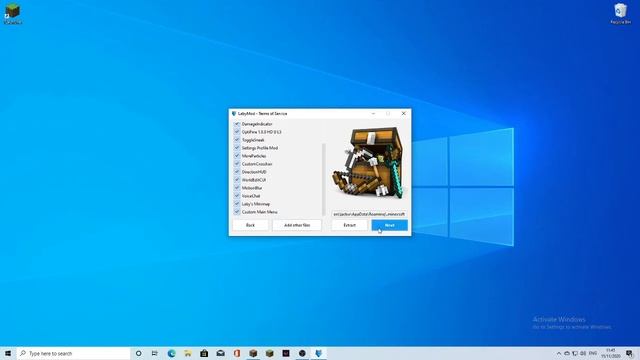This screenshot has height=360, width=640.
Task: Open the round black app taskbar icon
Action: (302, 353)
